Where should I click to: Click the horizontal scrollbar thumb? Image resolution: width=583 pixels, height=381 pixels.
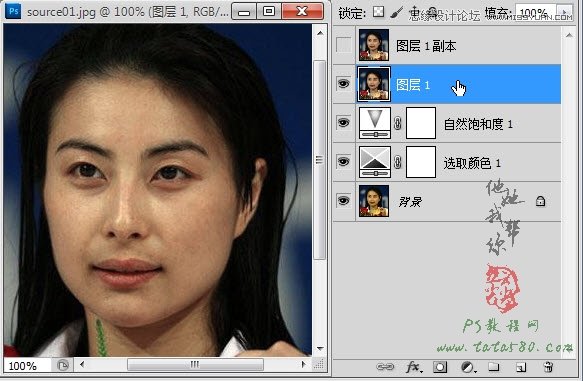[x=195, y=365]
